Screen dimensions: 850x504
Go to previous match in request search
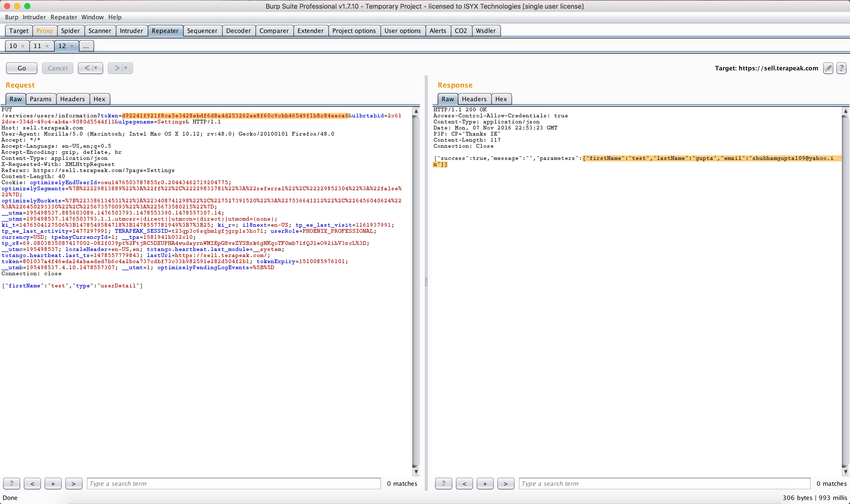(32, 483)
